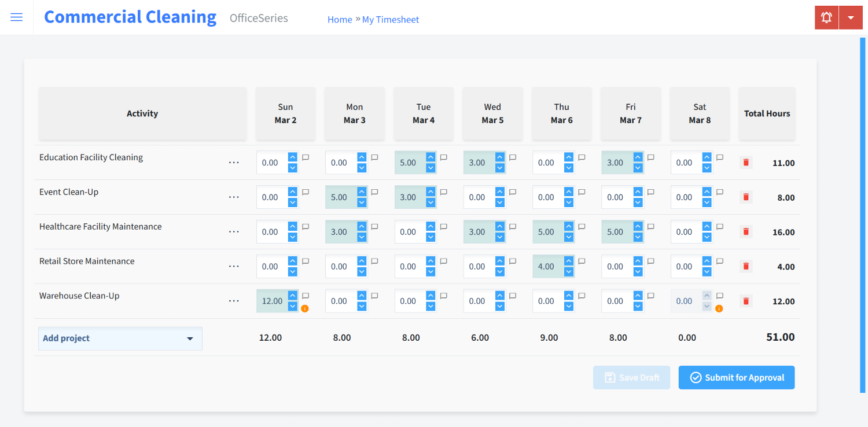Navigate to Home via the breadcrumb

click(x=340, y=19)
